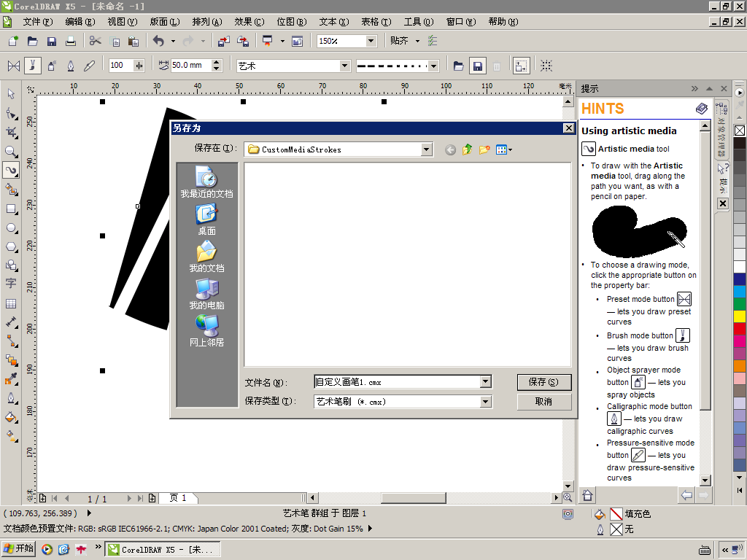747x560 pixels.
Task: Go up one folder level in dialog
Action: coord(468,149)
